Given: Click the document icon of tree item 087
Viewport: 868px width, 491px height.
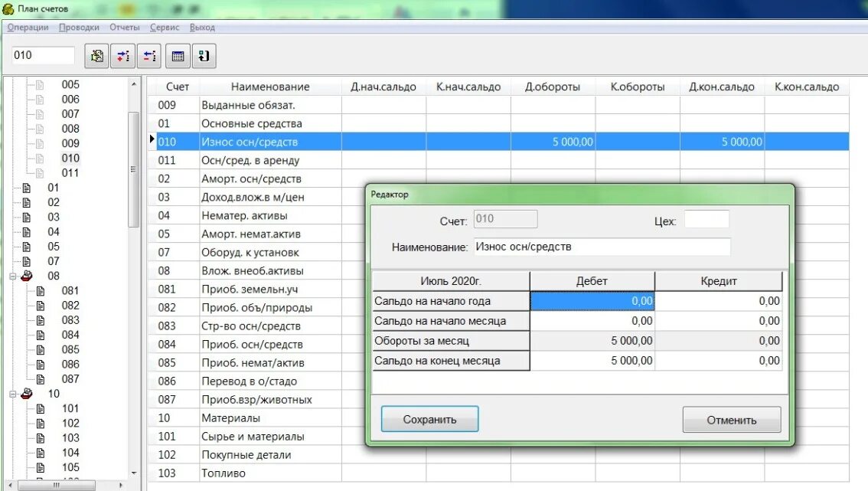Looking at the screenshot, I should tap(41, 379).
